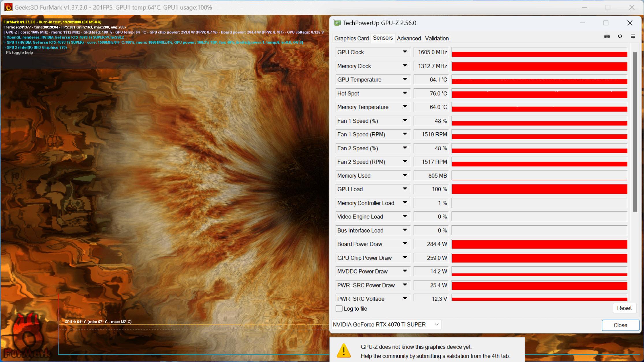Click the GPU-Z minimize window icon

pos(582,23)
